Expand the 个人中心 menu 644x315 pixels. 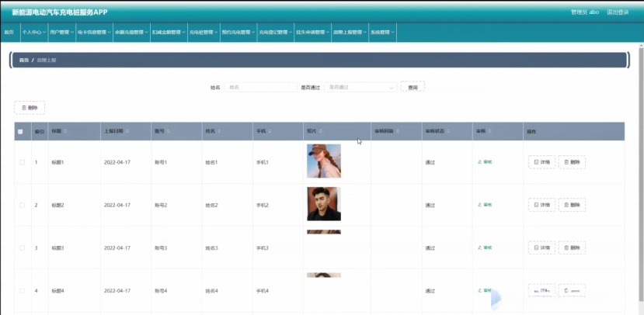click(x=34, y=32)
